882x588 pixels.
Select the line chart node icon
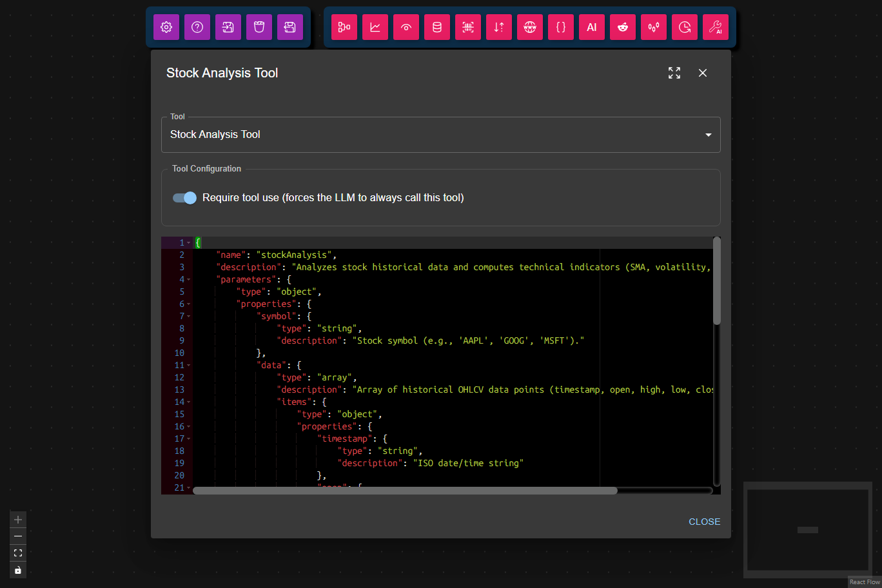[375, 27]
